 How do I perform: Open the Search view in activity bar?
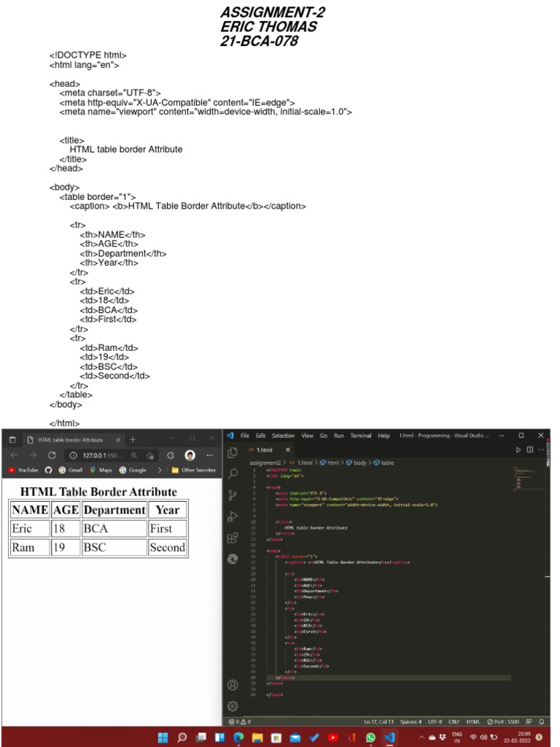pyautogui.click(x=233, y=473)
